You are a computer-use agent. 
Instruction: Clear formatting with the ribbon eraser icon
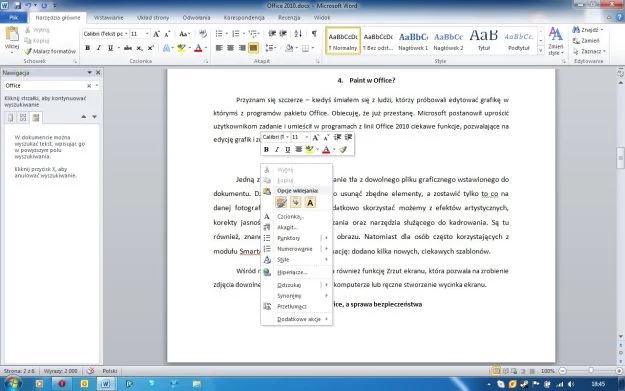pyautogui.click(x=203, y=34)
